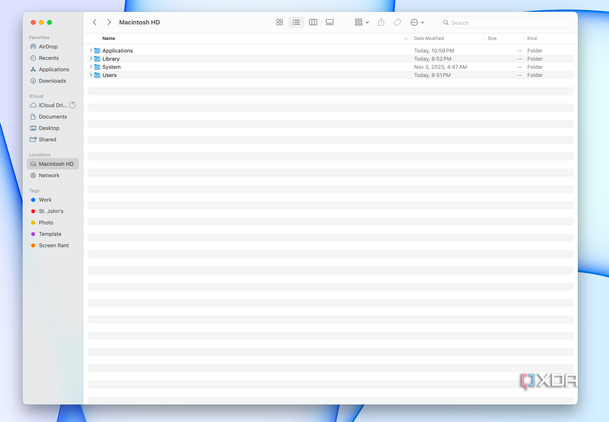Switch to column view
This screenshot has width=609, height=422.
pos(313,23)
